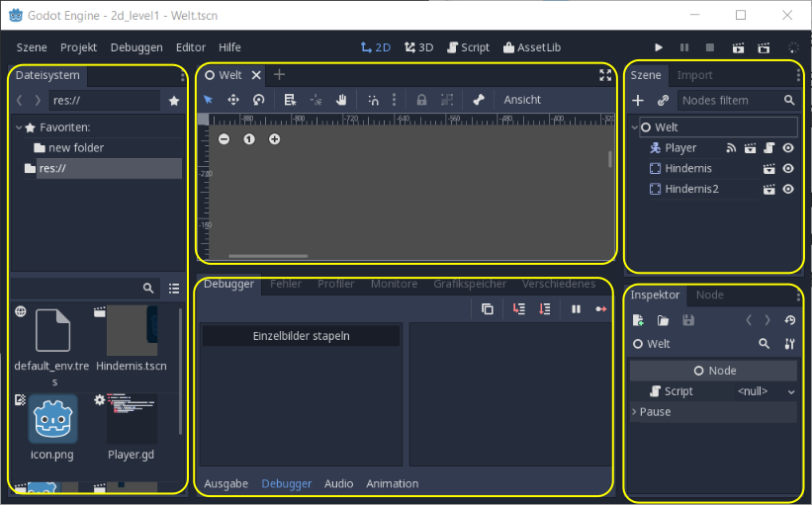Image resolution: width=812 pixels, height=505 pixels.
Task: Reset zoom with the 1 viewport button
Action: point(249,138)
